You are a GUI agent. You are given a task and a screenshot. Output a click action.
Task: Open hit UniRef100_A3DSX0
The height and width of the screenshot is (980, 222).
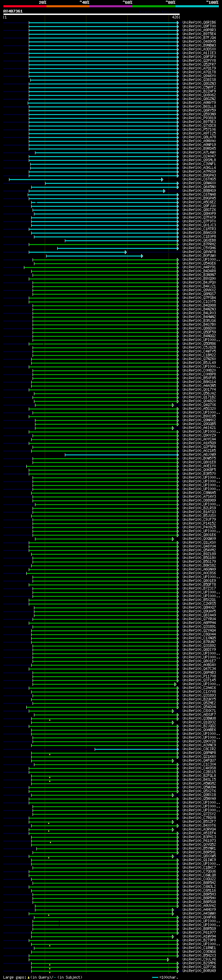(199, 49)
